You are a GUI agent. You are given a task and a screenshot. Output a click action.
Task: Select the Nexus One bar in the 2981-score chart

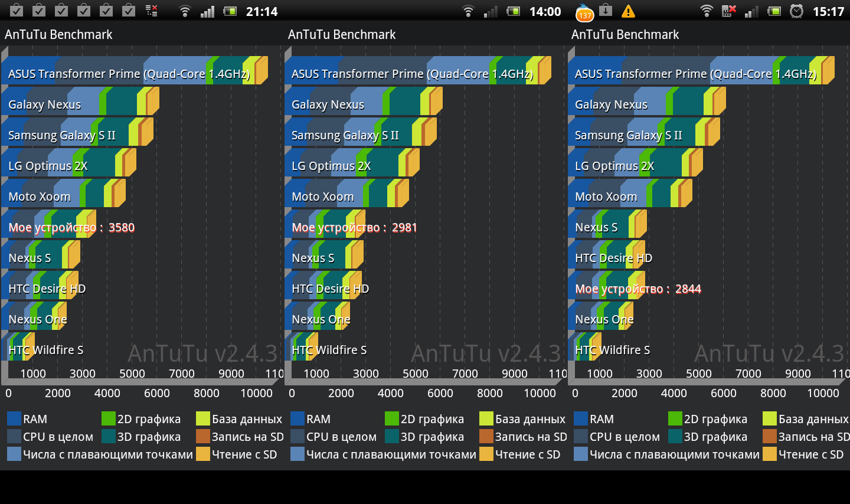[318, 316]
